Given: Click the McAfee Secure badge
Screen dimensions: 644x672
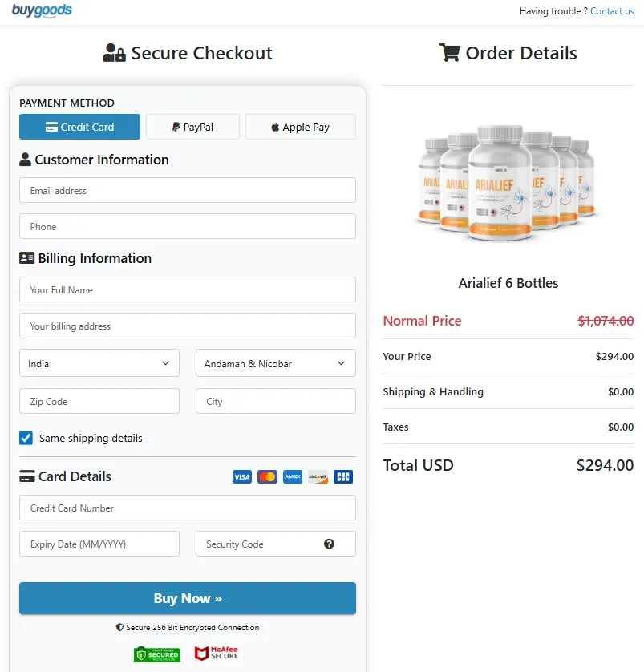Looking at the screenshot, I should 217,653.
